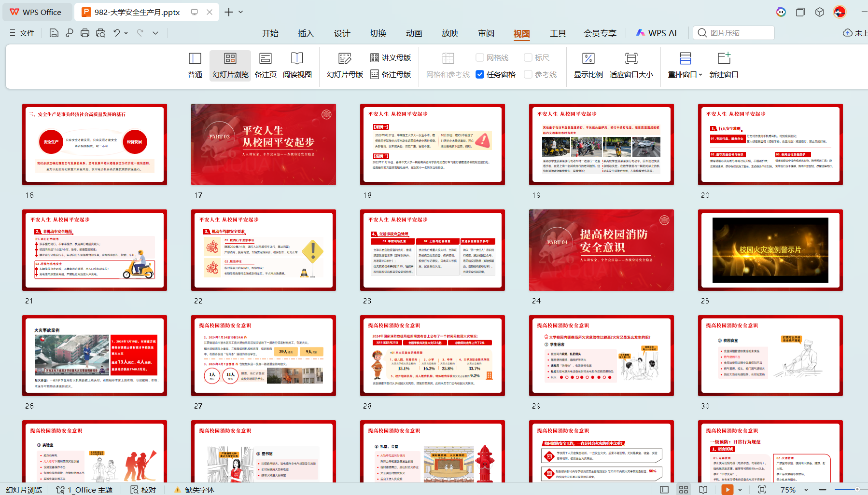Open 备注母版 notes master

pyautogui.click(x=391, y=74)
